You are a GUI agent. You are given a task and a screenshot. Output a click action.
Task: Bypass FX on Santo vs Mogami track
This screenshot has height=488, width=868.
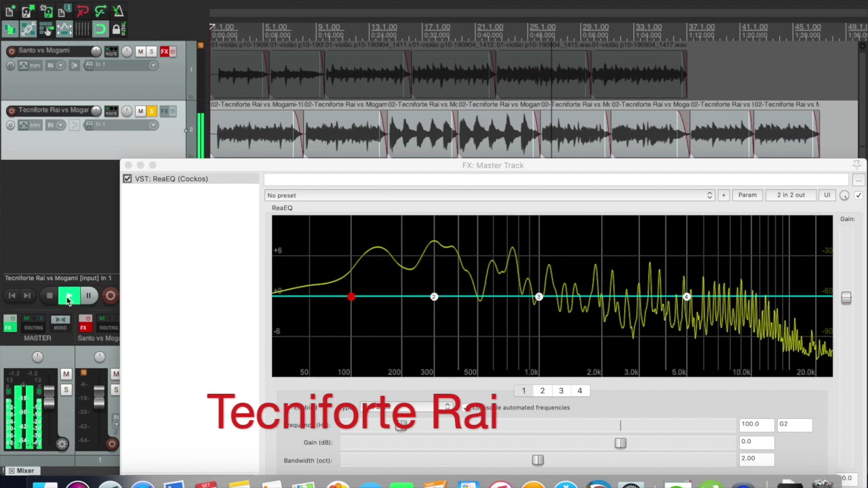point(173,52)
